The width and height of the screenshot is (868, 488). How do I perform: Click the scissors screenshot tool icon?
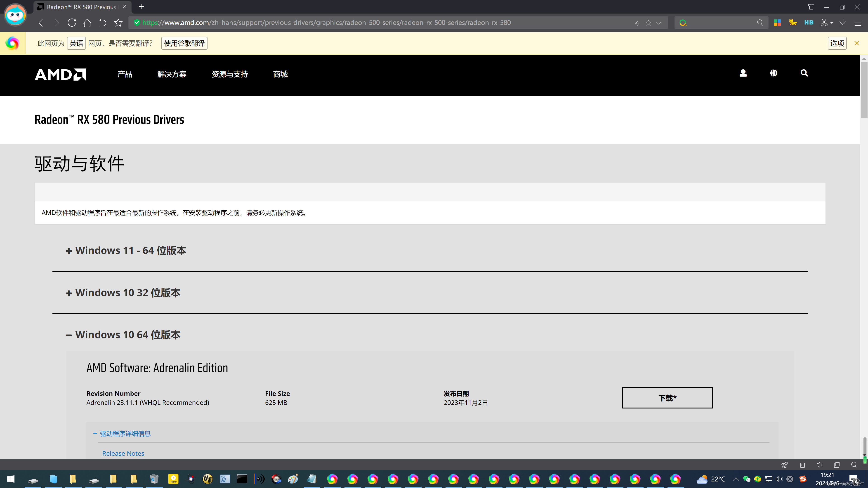(824, 23)
